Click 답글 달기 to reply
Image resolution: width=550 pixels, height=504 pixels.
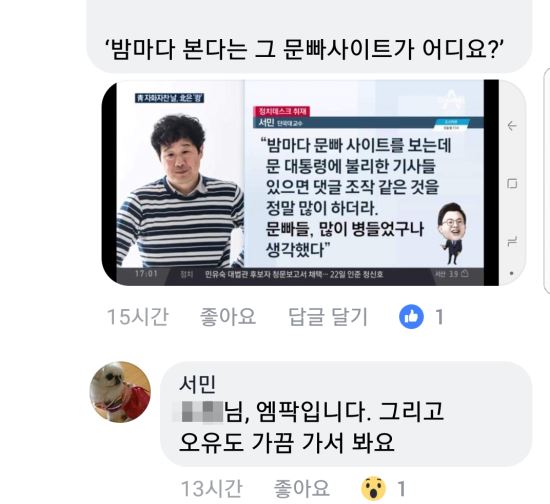tap(328, 316)
